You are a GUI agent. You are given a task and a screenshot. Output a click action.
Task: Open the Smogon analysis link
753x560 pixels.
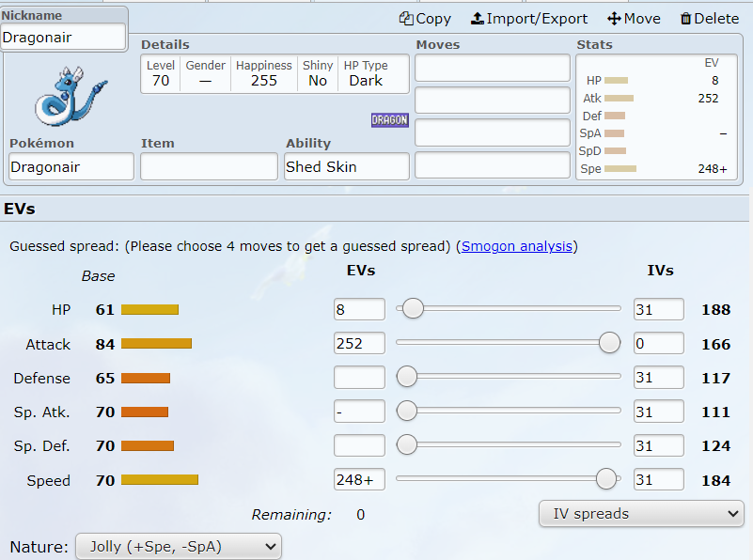click(x=516, y=246)
